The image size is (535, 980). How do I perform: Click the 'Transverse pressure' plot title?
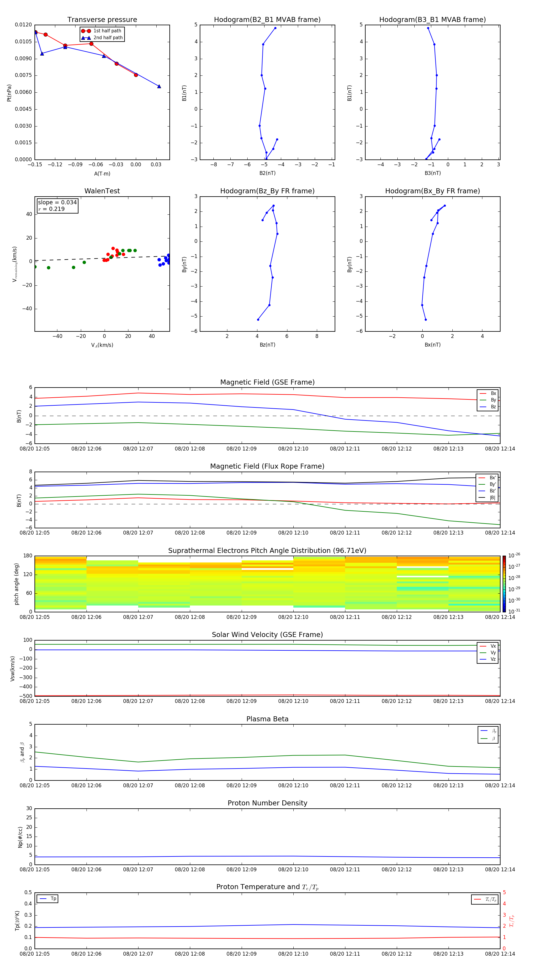point(102,19)
